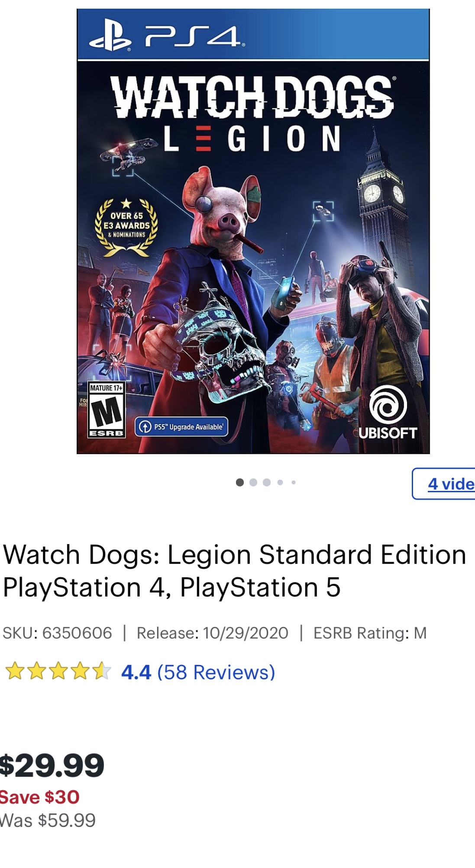Select the third carousel dot
The width and height of the screenshot is (475, 868).
[x=267, y=482]
